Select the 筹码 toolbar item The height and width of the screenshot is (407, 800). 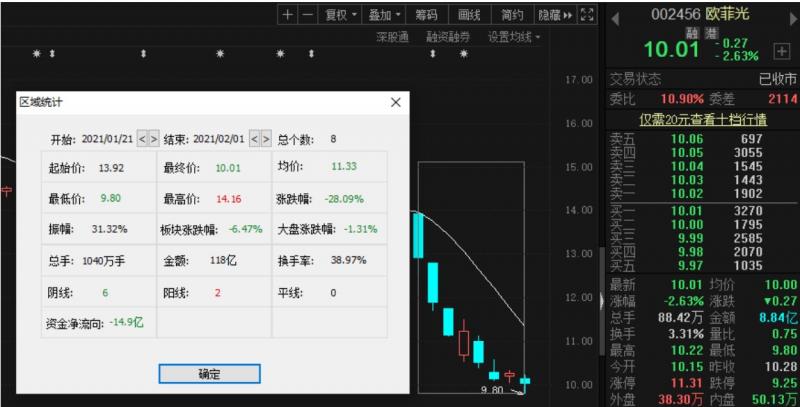[x=427, y=15]
